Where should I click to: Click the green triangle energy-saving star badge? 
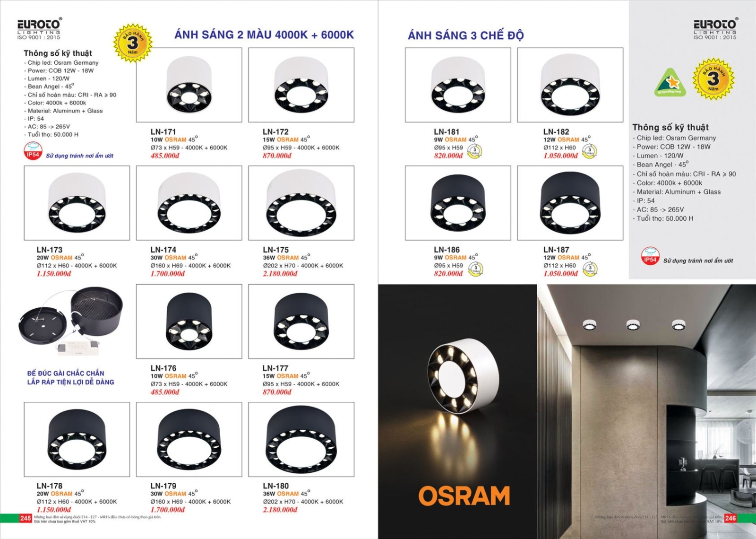point(670,82)
